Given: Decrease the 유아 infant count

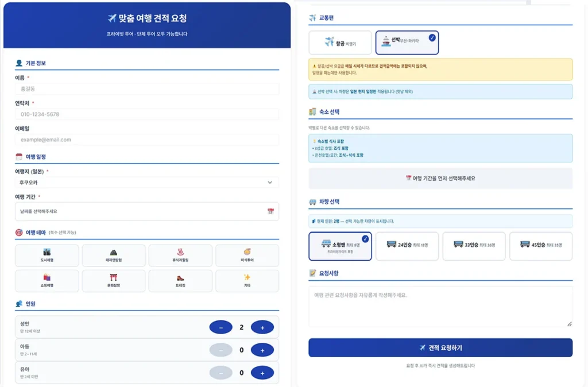Looking at the screenshot, I should coord(221,373).
